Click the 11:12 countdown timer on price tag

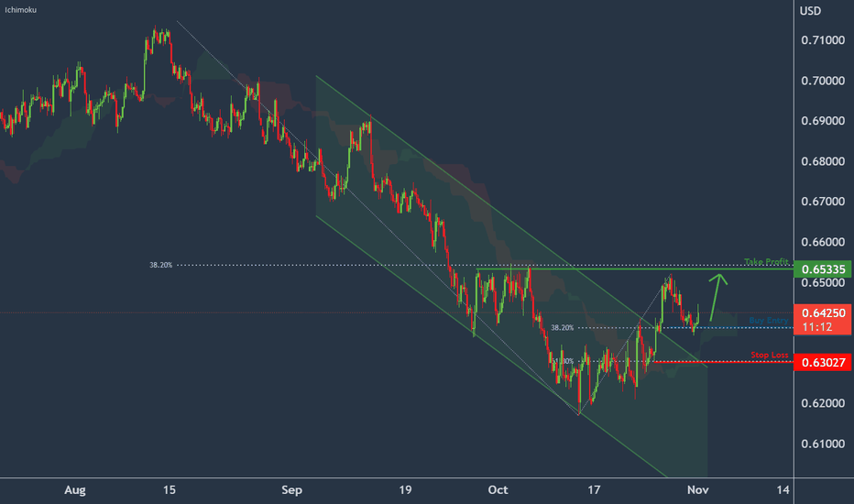click(x=817, y=327)
